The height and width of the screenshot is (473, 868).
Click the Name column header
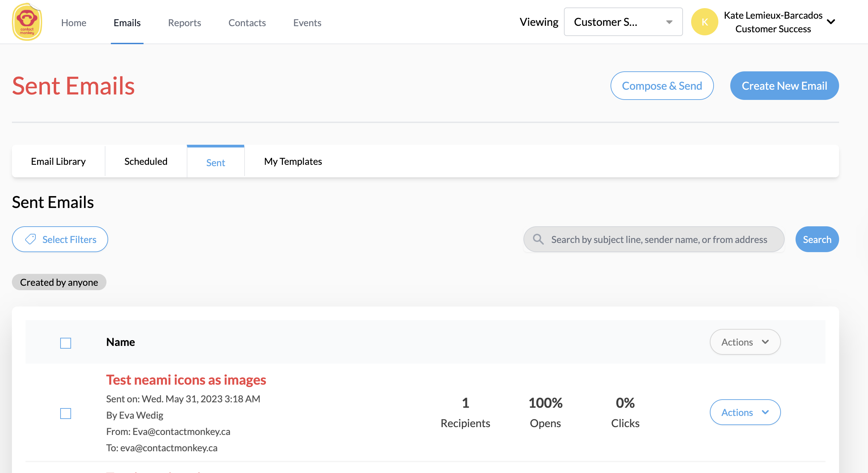coord(120,342)
